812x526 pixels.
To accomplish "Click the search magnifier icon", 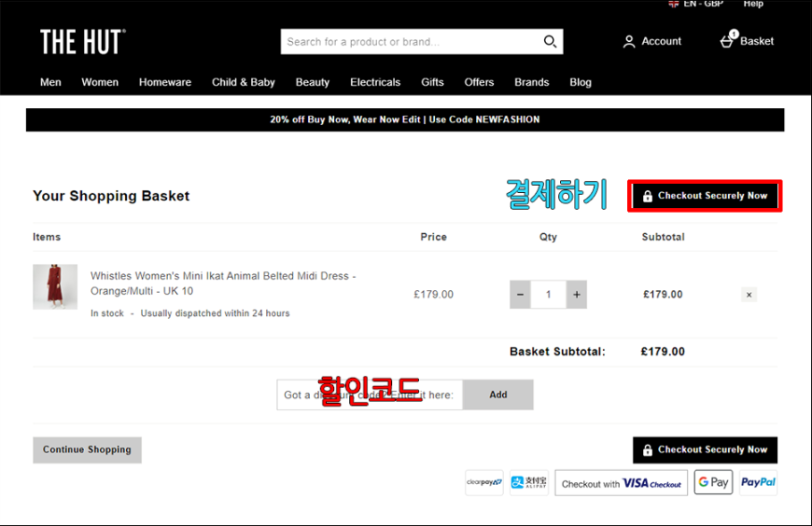I will pos(550,41).
